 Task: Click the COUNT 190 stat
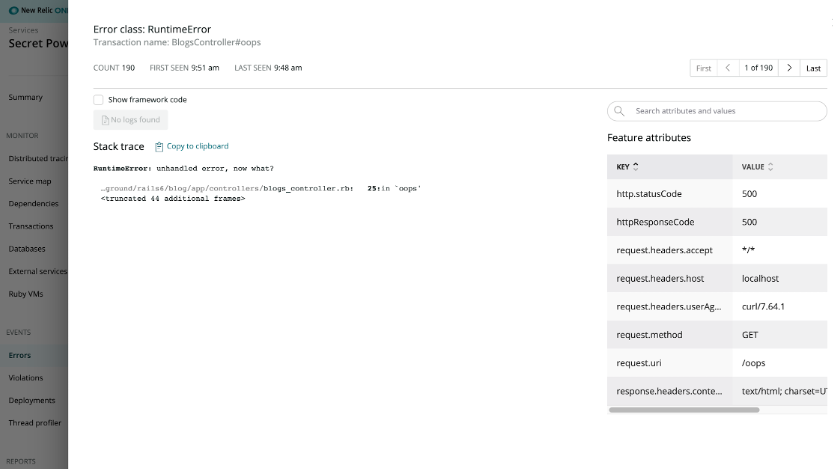[114, 68]
